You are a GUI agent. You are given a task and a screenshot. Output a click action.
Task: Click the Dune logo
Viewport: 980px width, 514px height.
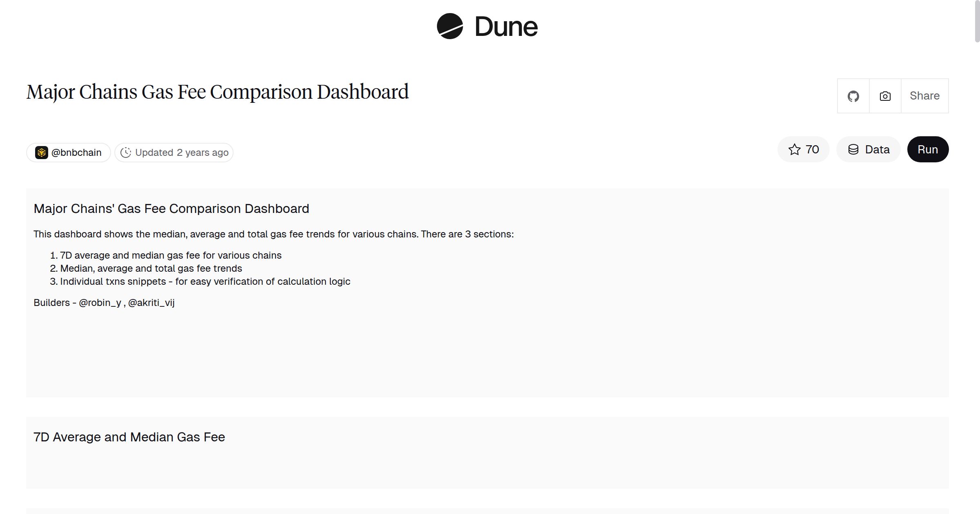click(487, 27)
